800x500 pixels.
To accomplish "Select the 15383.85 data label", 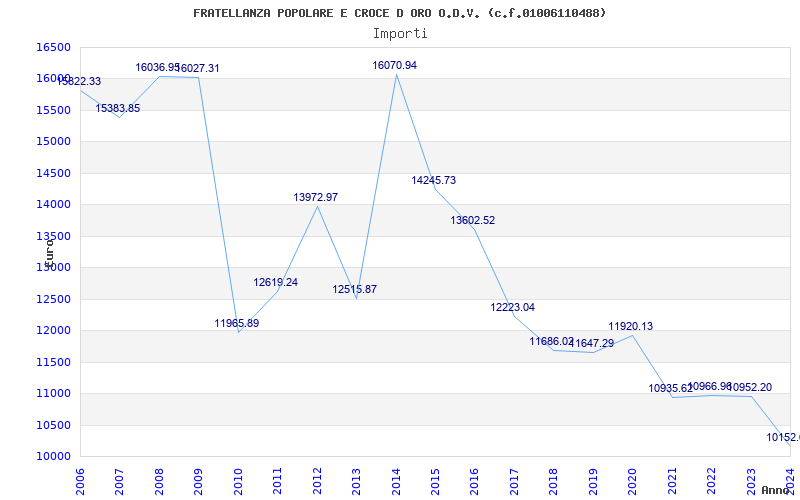I will click(118, 108).
